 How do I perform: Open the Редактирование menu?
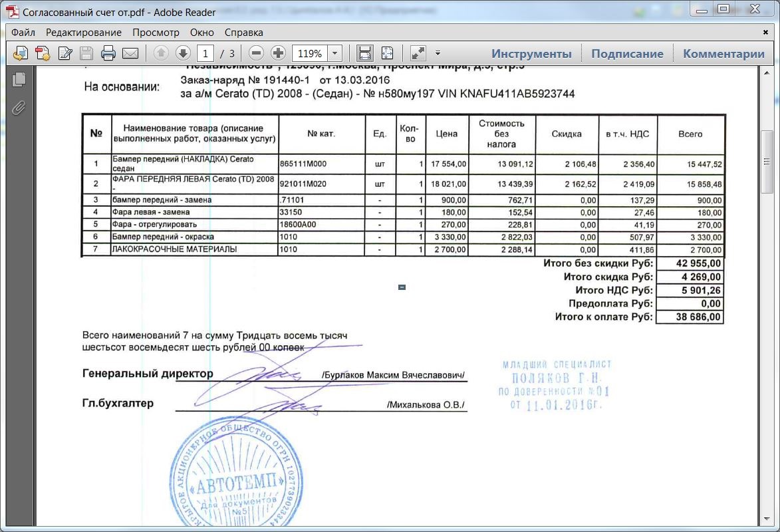(x=84, y=33)
